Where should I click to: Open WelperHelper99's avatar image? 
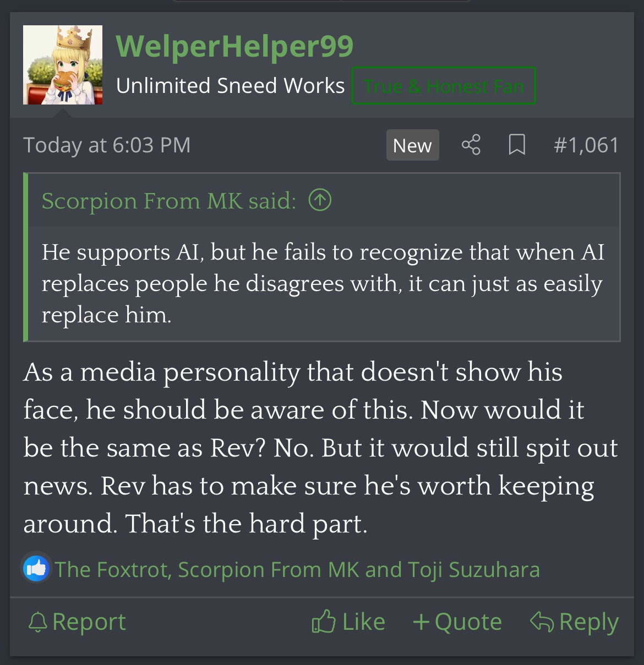[63, 65]
